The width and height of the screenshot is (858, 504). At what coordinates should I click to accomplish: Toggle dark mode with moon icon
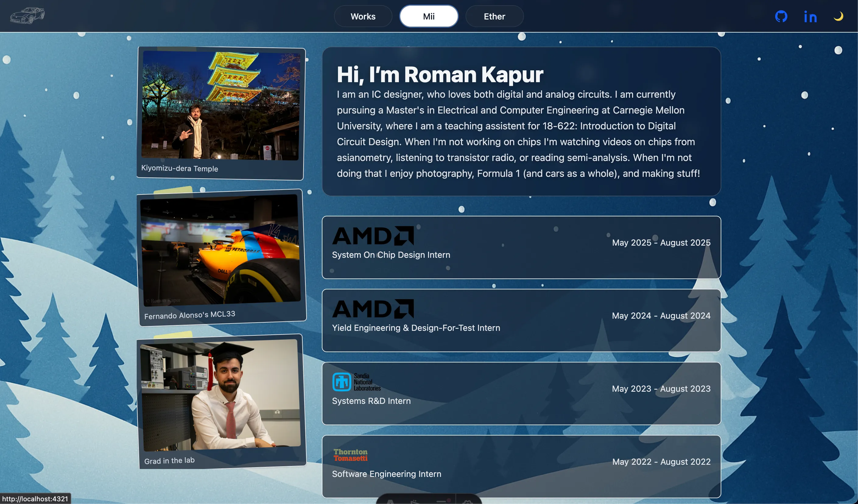point(838,16)
